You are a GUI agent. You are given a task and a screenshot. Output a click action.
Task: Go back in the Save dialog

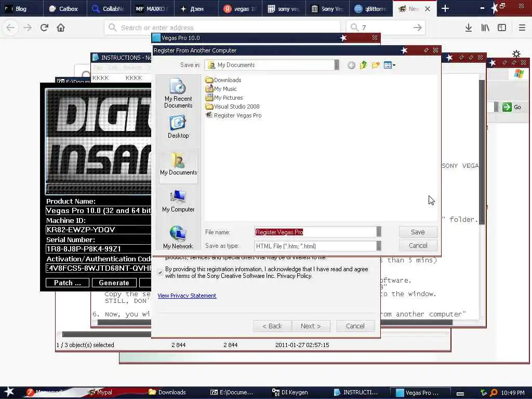coord(352,65)
